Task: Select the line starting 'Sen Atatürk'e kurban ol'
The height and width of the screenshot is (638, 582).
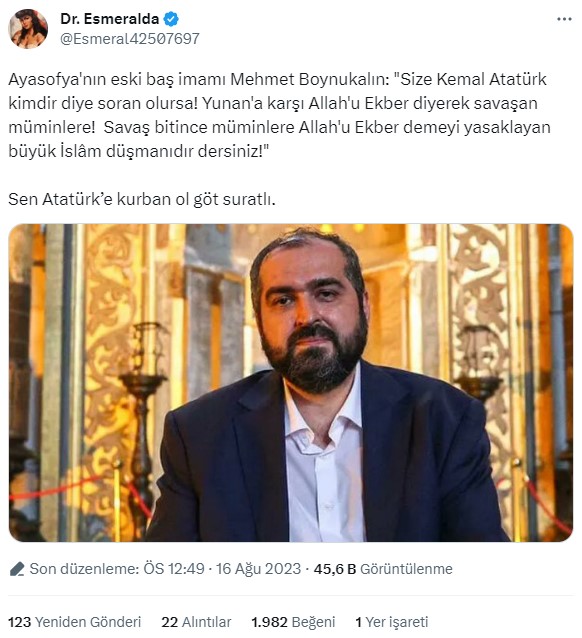Action: 142,199
